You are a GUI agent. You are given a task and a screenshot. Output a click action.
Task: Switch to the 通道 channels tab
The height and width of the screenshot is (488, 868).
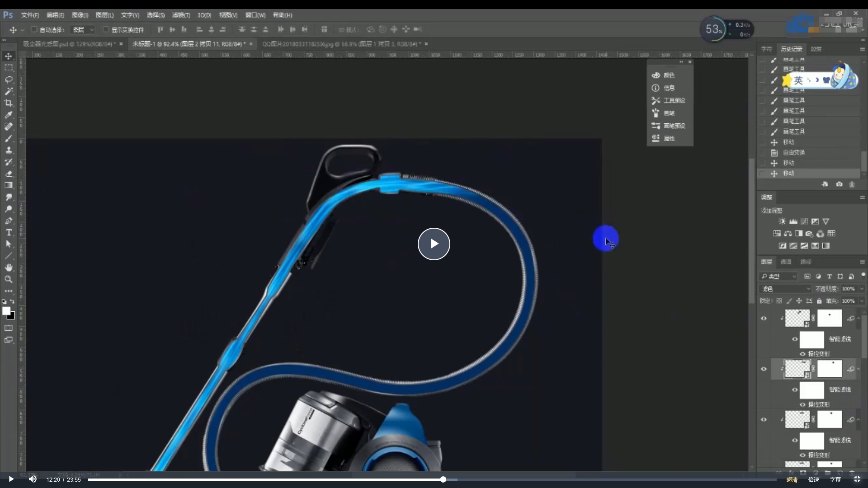(786, 262)
